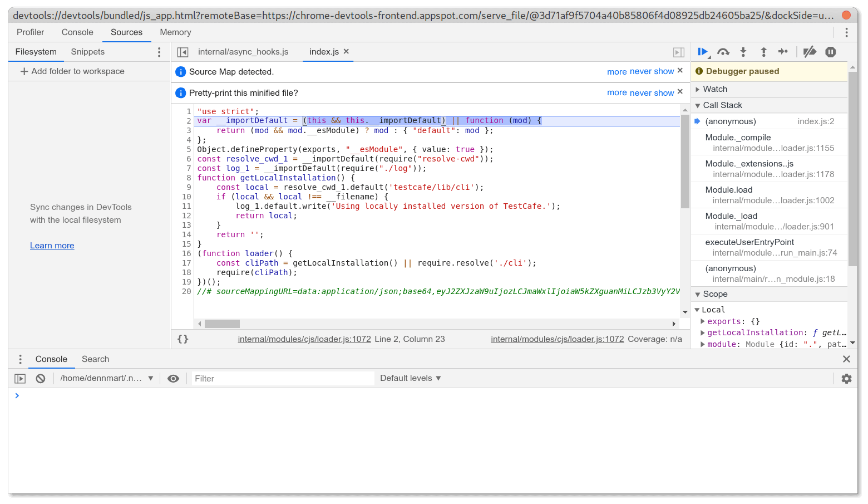Screen dimensions: 868x504
Task: Click the Learn more link
Action: point(52,245)
